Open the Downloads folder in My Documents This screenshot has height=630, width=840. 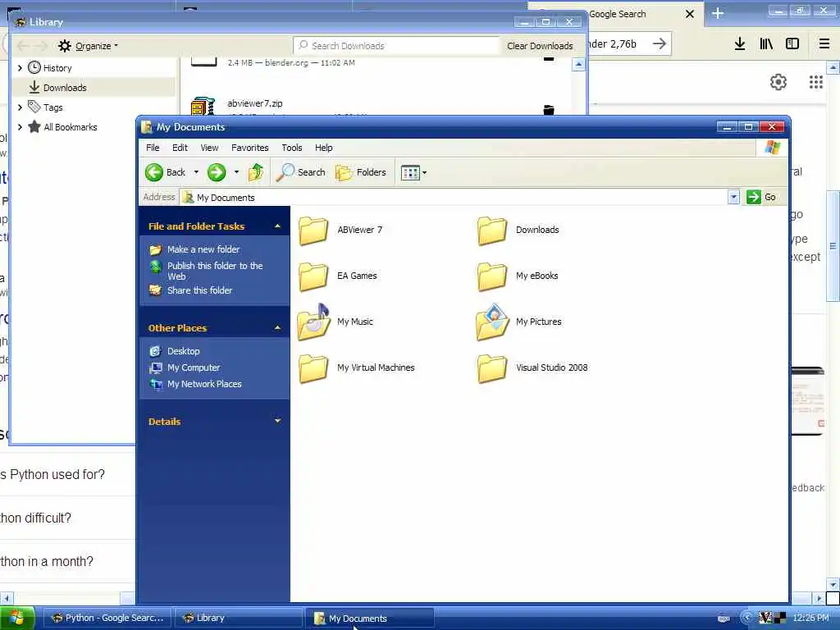point(518,231)
